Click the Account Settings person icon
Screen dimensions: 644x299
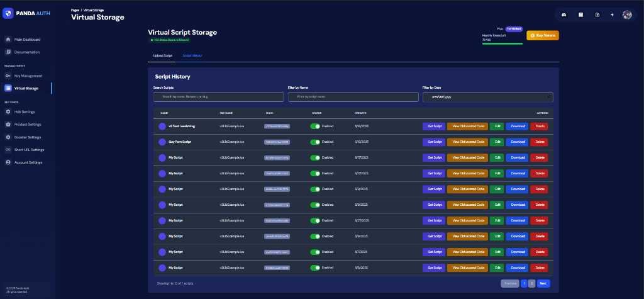coord(8,162)
